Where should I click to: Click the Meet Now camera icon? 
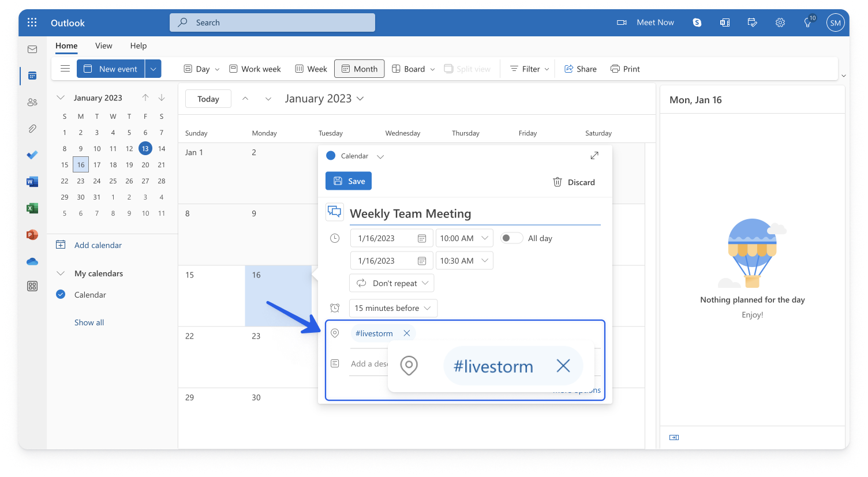pyautogui.click(x=622, y=22)
